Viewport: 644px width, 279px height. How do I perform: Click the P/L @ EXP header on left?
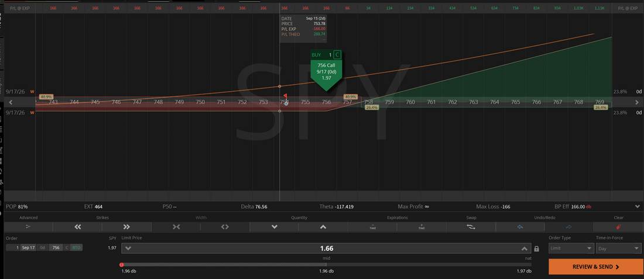(20, 8)
